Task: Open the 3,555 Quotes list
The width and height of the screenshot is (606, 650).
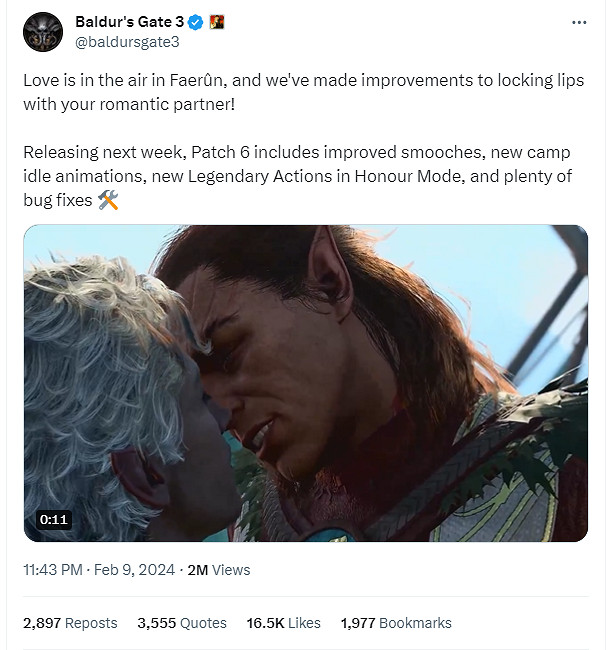Action: pos(182,623)
